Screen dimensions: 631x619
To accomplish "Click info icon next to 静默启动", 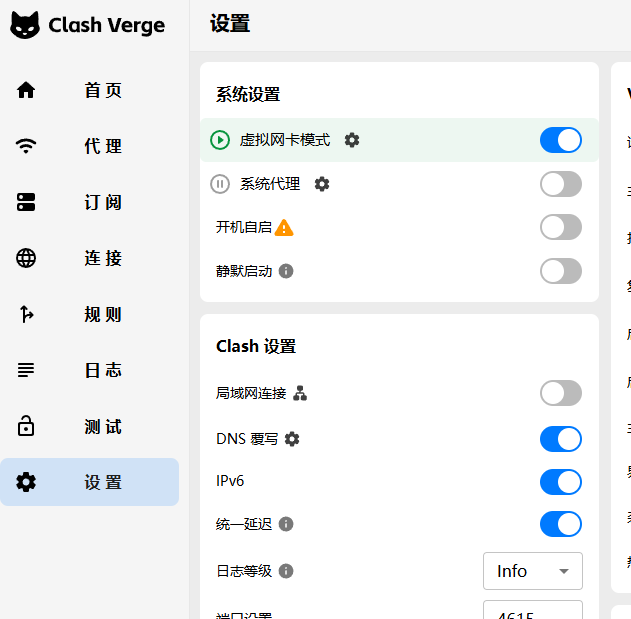I will [286, 271].
